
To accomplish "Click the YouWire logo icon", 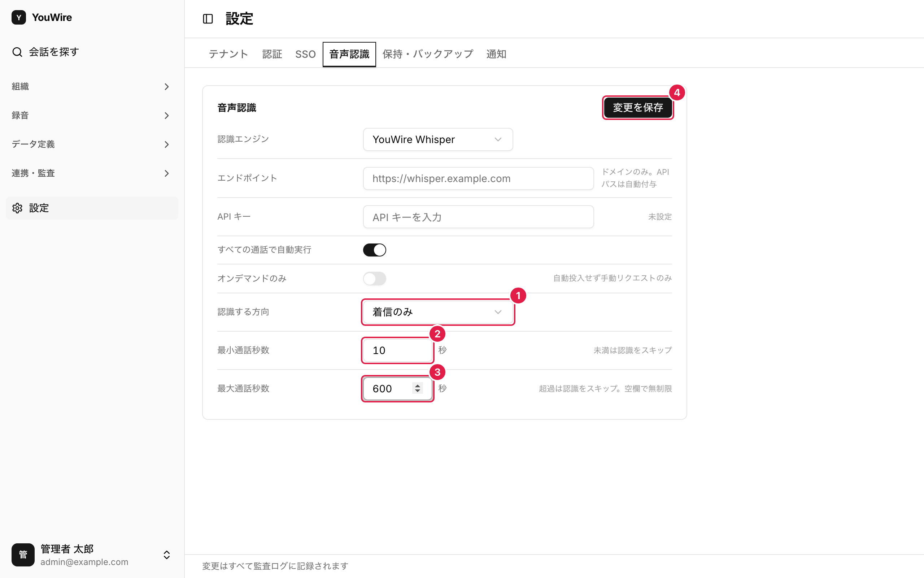I will [19, 17].
